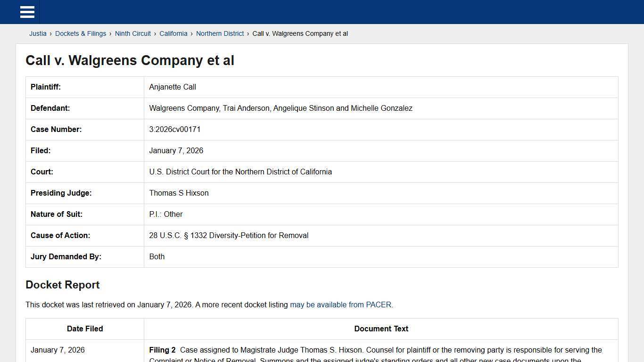Navigate to Dockets & Filings
This screenshot has width=644, height=362.
coord(81,33)
